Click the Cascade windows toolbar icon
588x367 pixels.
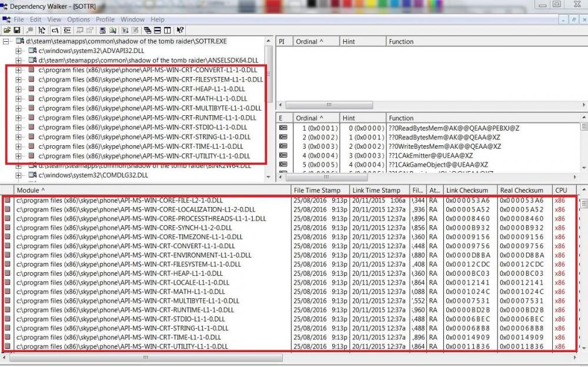[148, 31]
